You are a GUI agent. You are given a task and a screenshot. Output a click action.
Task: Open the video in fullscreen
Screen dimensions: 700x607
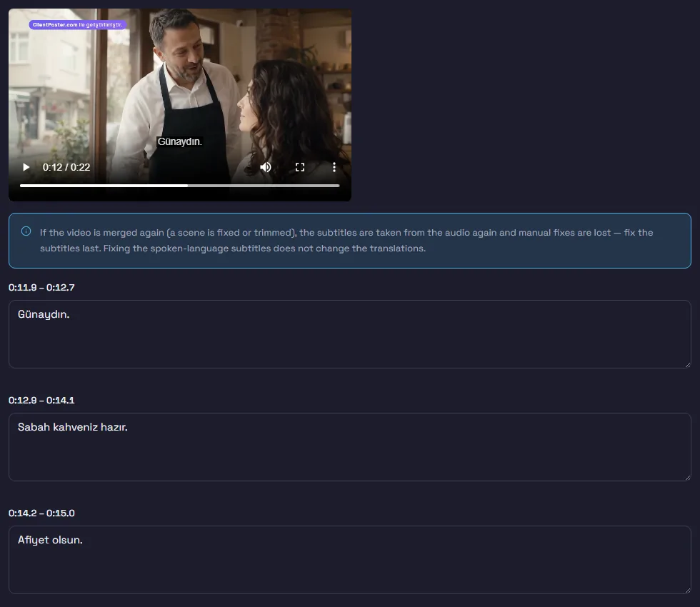click(300, 167)
